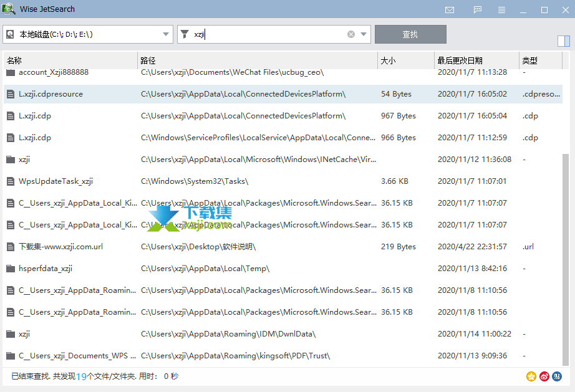Click the path C:\Users\xzji\AppData\Local\Temp\
The image size is (575, 392).
(205, 269)
